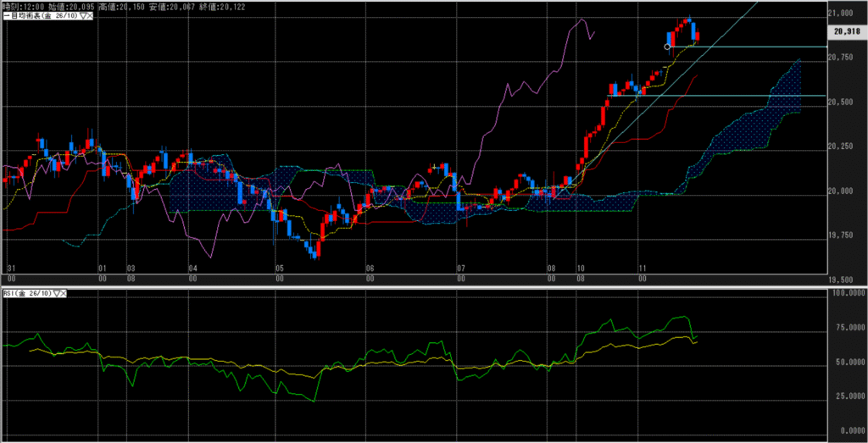Open the Ichimoku indicator settings dropdown triangle

click(81, 16)
